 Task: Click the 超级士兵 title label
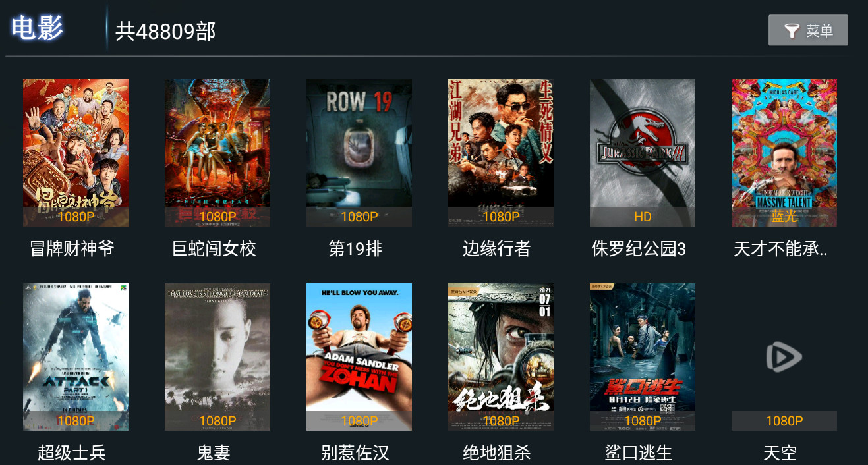[72, 453]
